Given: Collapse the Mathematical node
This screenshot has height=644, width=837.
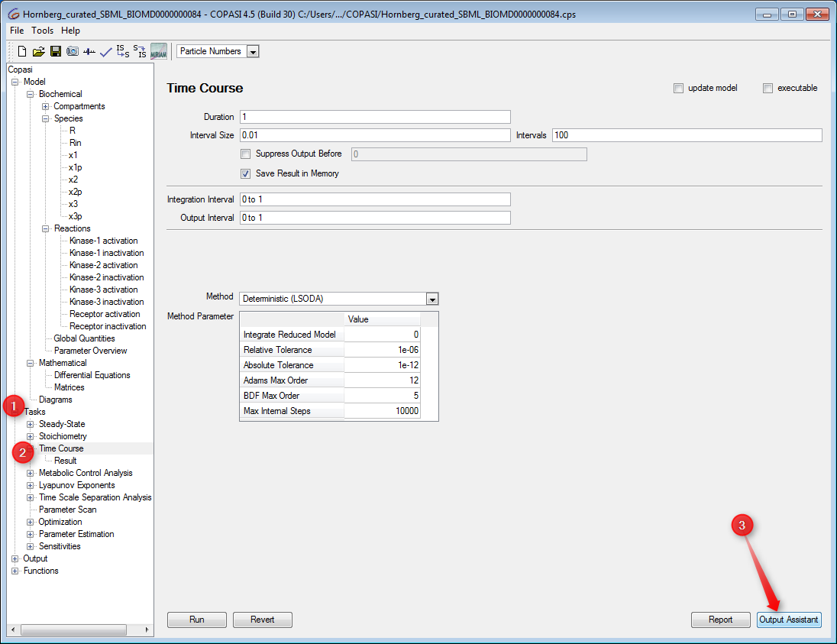Looking at the screenshot, I should tap(31, 363).
